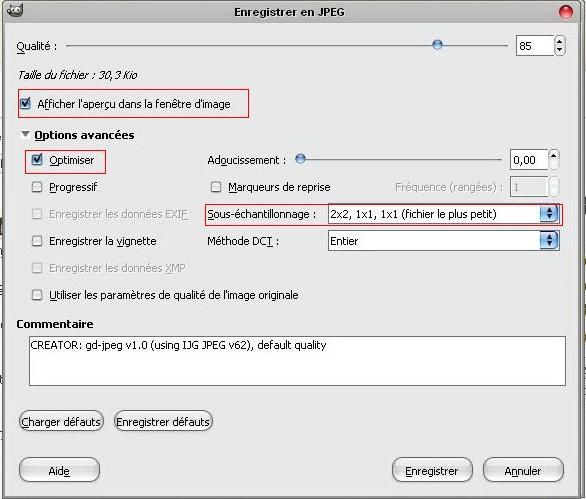Enable Enregistrer la vignette checkbox
Image resolution: width=586 pixels, height=499 pixels.
(x=37, y=241)
